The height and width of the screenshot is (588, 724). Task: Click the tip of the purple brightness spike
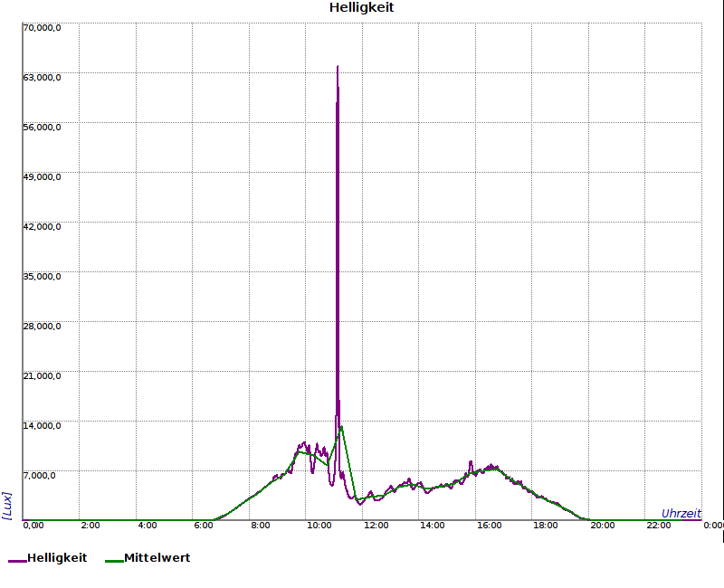tap(338, 66)
